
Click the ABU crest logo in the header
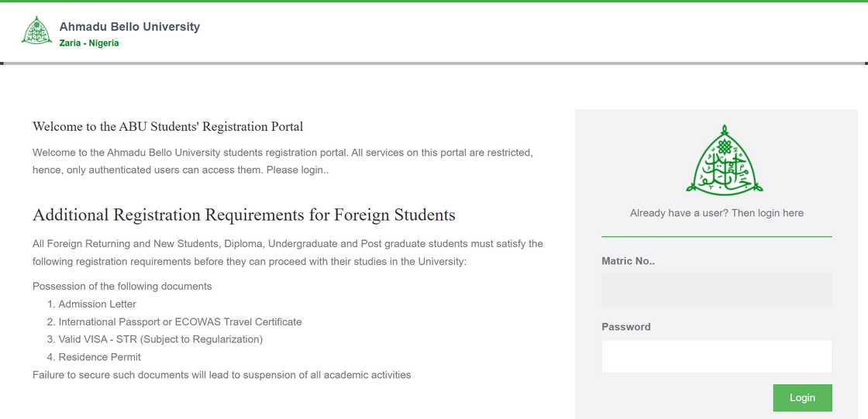click(x=36, y=31)
